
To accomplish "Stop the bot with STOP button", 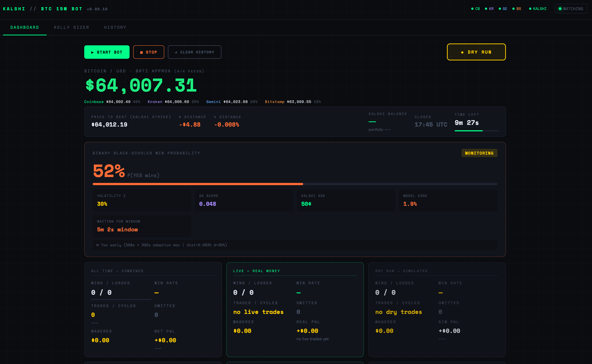I will click(x=149, y=52).
